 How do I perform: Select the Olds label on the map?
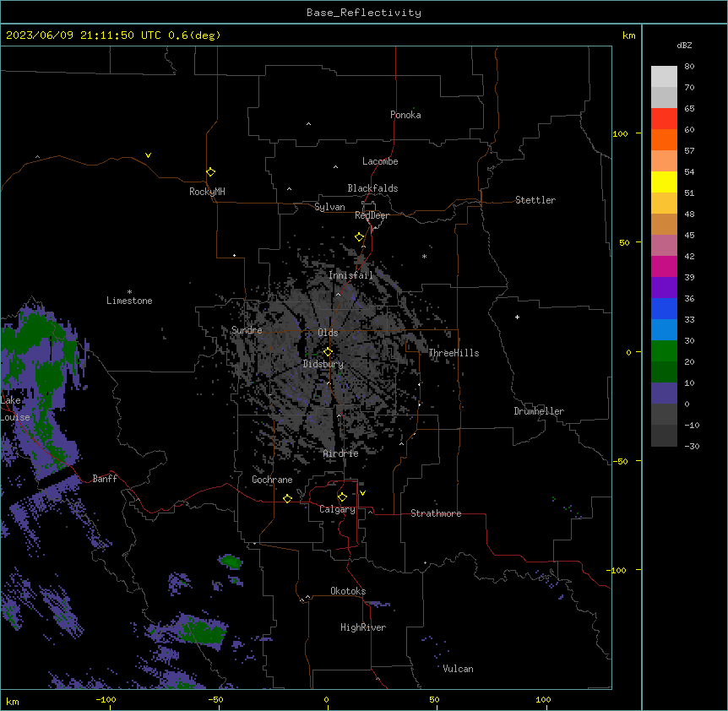[x=328, y=333]
